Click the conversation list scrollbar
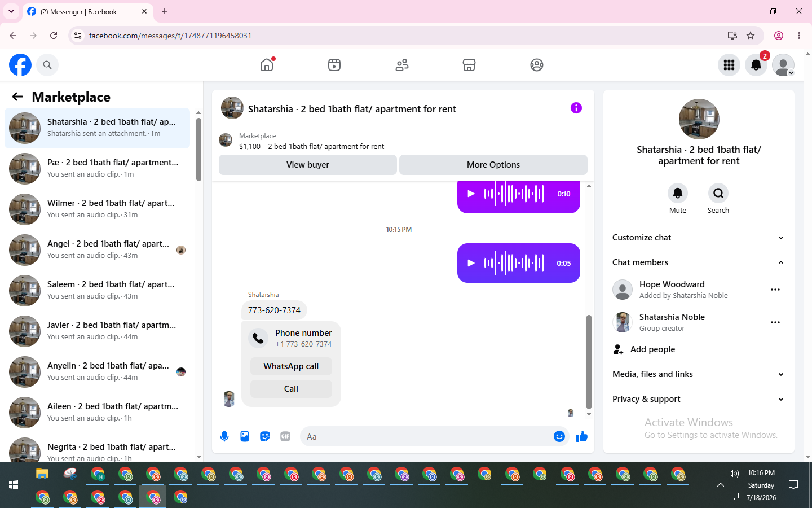This screenshot has height=508, width=812. tap(198, 149)
